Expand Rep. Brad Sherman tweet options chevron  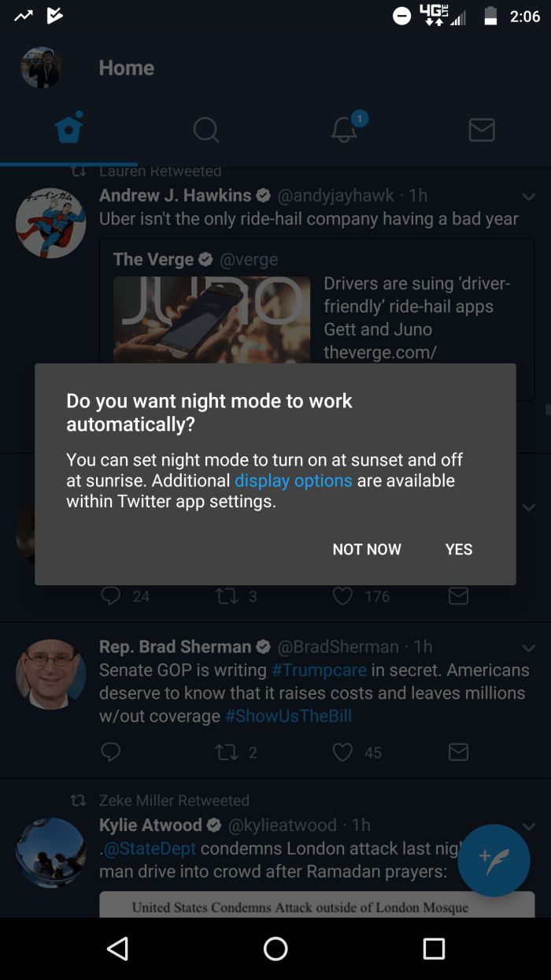point(528,648)
